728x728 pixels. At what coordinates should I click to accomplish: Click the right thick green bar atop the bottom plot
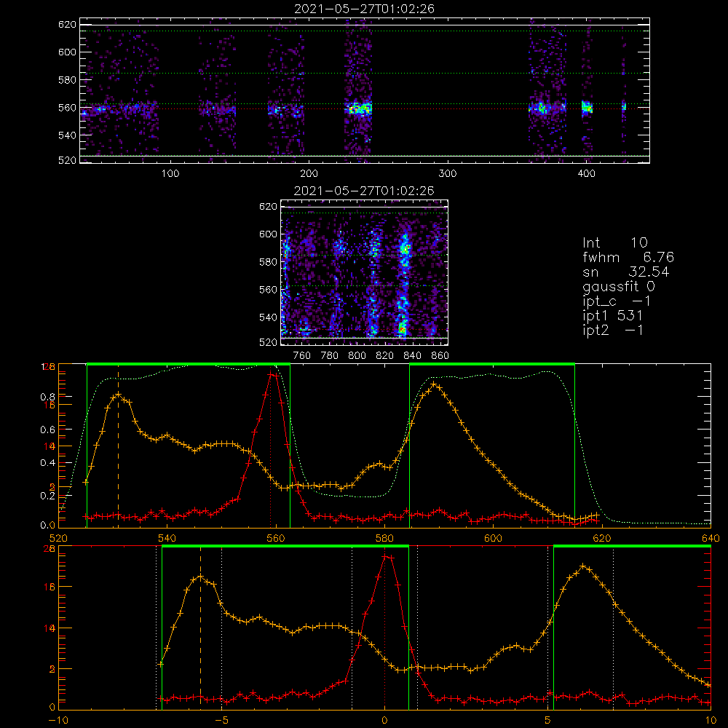633,547
